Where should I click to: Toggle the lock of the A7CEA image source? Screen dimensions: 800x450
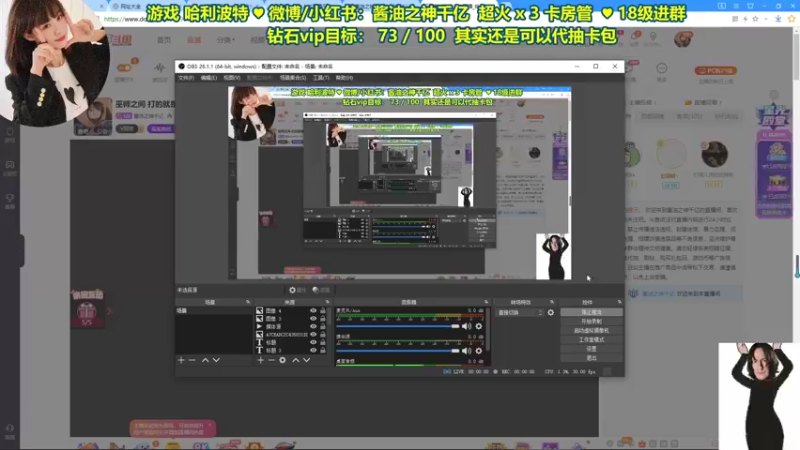[322, 335]
